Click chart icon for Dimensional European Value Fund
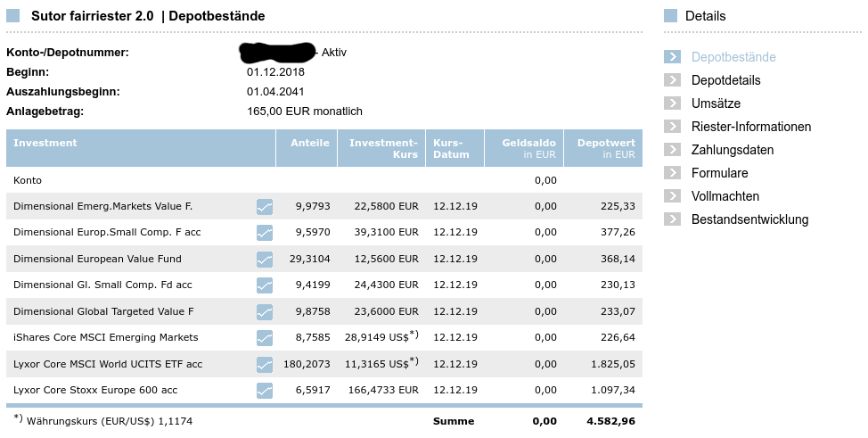Image resolution: width=868 pixels, height=438 pixels. (265, 260)
